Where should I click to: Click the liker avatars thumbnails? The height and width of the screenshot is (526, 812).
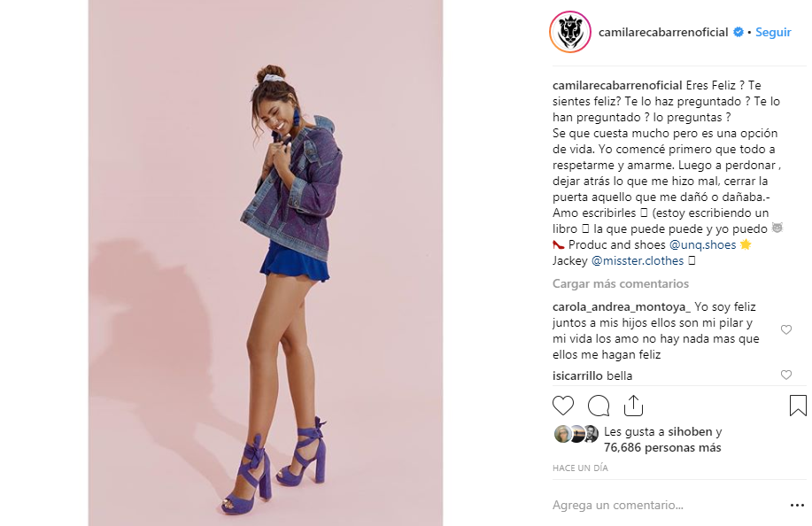click(576, 435)
